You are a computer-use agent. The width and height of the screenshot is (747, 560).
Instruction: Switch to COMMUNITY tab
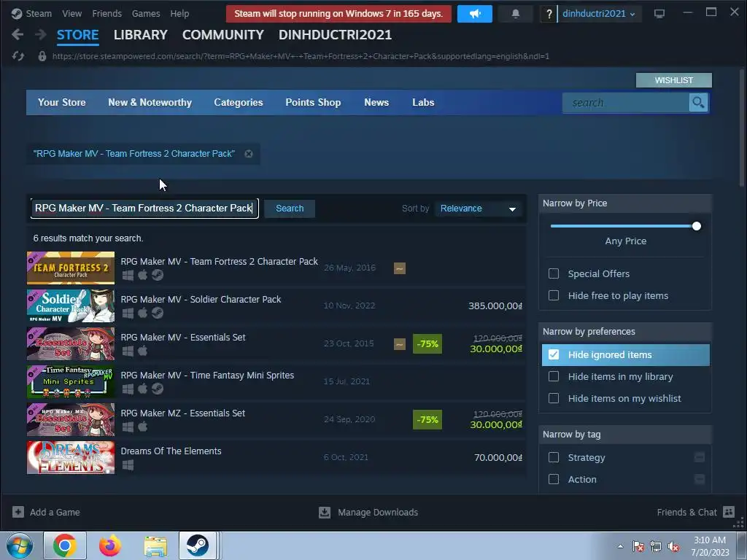pos(223,35)
